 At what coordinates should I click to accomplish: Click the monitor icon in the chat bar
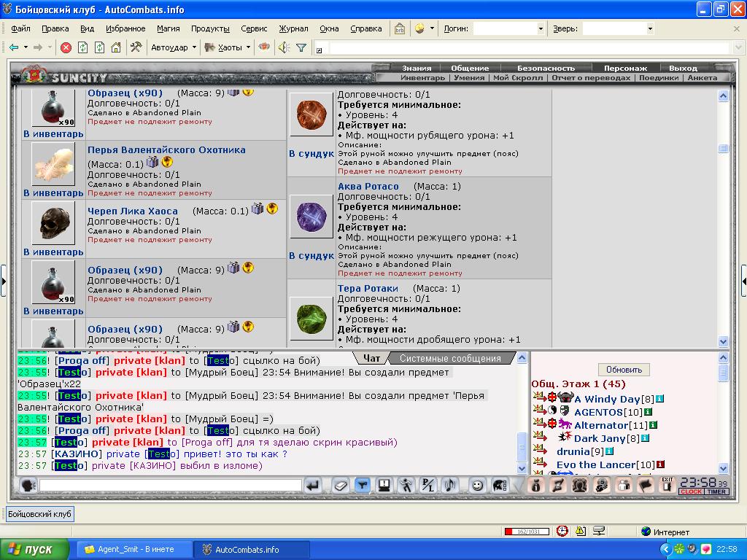[384, 485]
